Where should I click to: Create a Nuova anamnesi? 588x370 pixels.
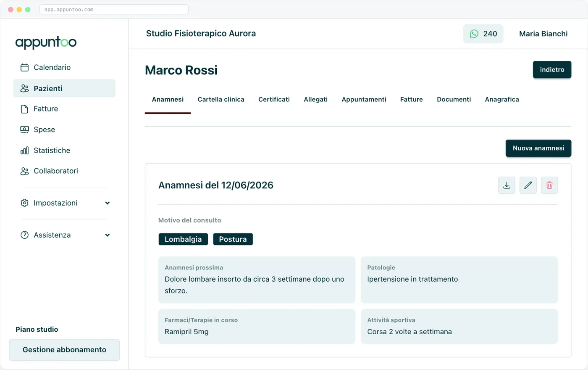click(538, 148)
